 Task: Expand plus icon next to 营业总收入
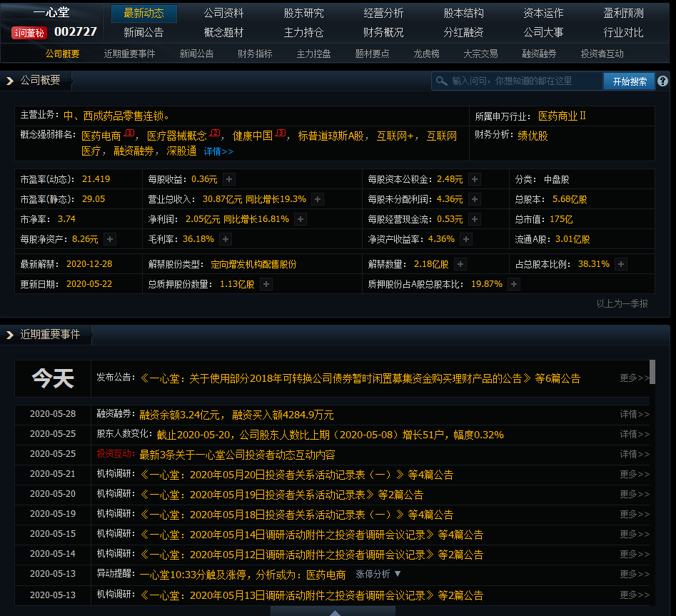click(318, 199)
